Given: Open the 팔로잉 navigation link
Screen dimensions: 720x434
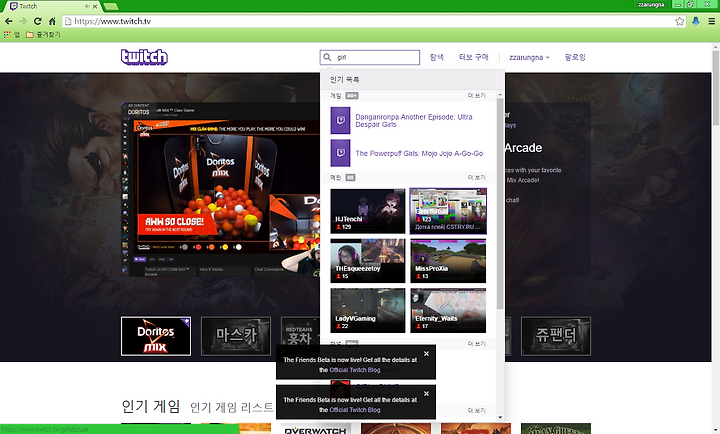Looking at the screenshot, I should pos(575,57).
